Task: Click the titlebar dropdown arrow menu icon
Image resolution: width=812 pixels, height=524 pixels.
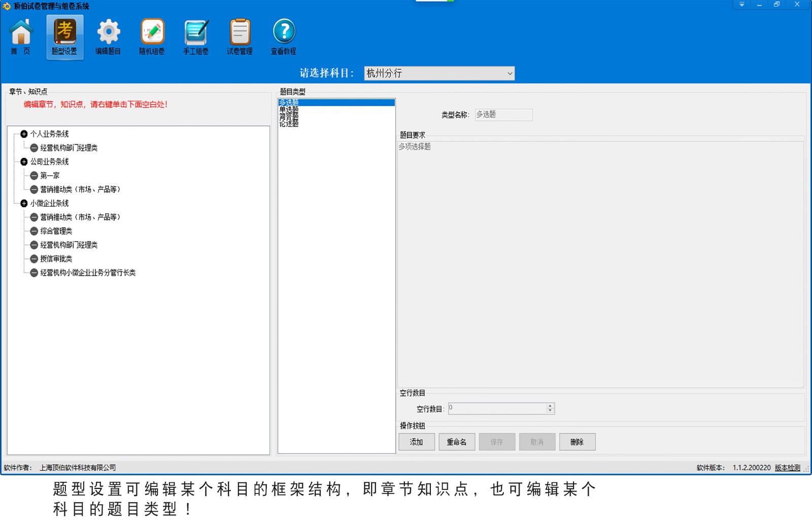Action: [x=741, y=5]
